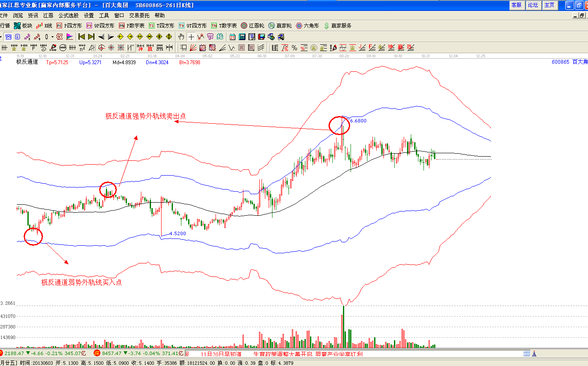Viewport: 588px width, 366px height.
Task: Click the 论坛 forum button
Action: [533, 5]
